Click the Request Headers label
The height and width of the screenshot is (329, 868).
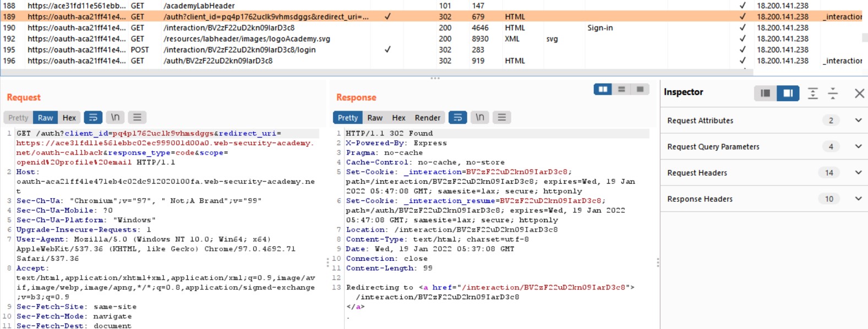(x=697, y=173)
